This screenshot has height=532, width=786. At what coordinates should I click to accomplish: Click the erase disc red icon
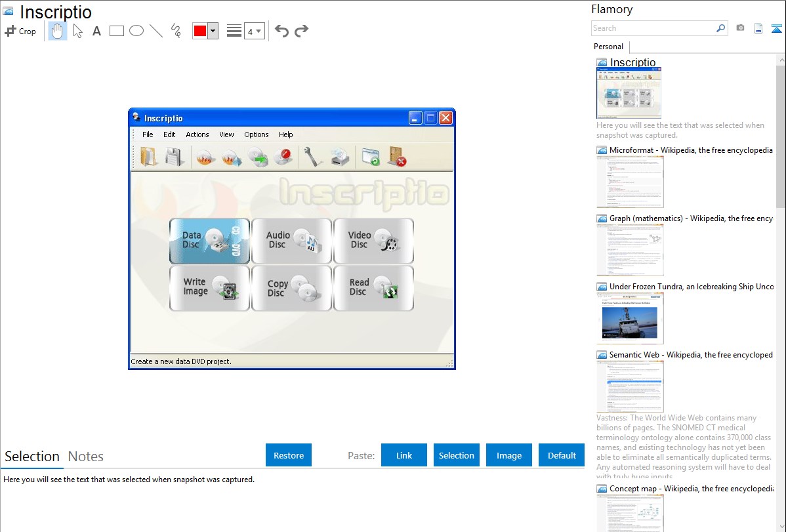point(283,157)
